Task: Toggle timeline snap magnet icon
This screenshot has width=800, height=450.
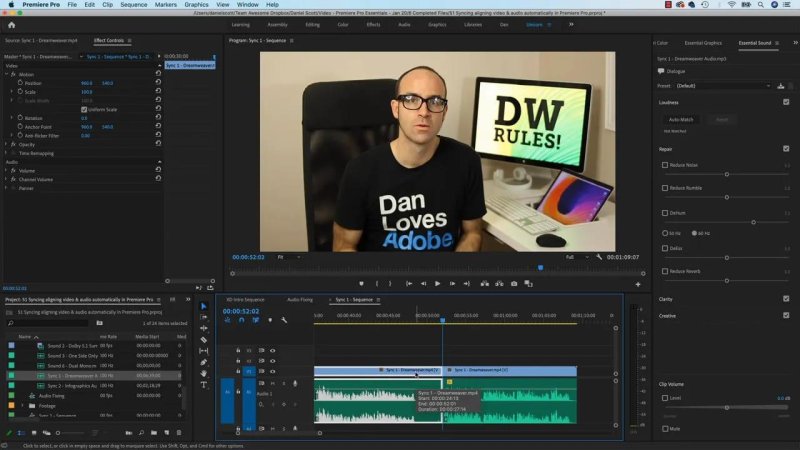Action: [241, 320]
